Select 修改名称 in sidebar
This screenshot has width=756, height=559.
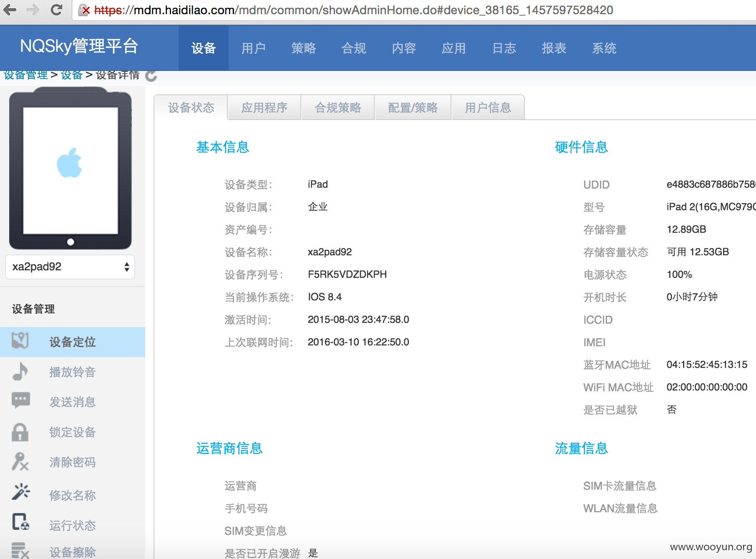point(73,495)
